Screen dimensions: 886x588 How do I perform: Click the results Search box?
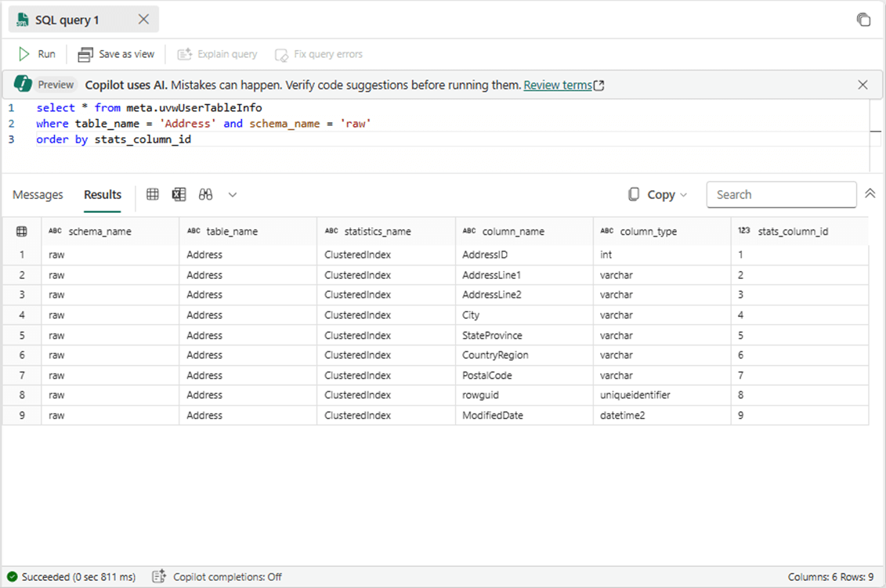(x=781, y=194)
